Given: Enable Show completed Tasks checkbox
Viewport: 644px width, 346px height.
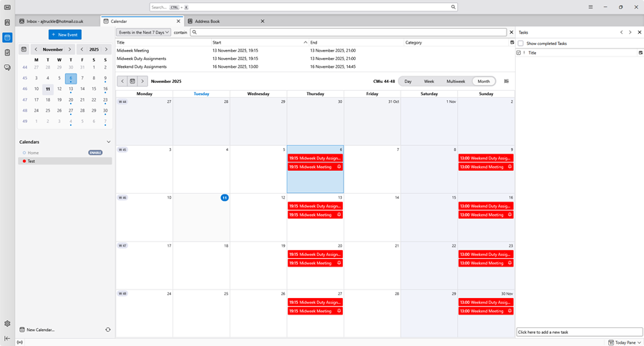Looking at the screenshot, I should coord(521,44).
